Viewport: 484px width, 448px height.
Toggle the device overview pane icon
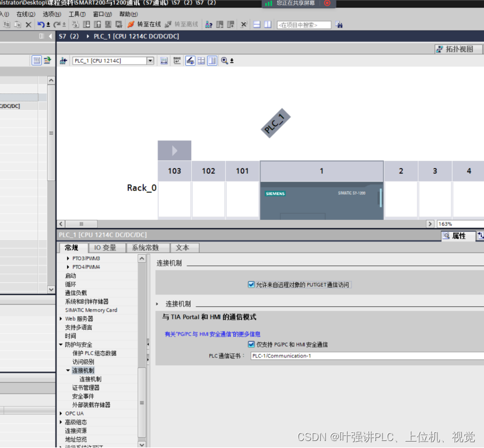click(x=212, y=61)
